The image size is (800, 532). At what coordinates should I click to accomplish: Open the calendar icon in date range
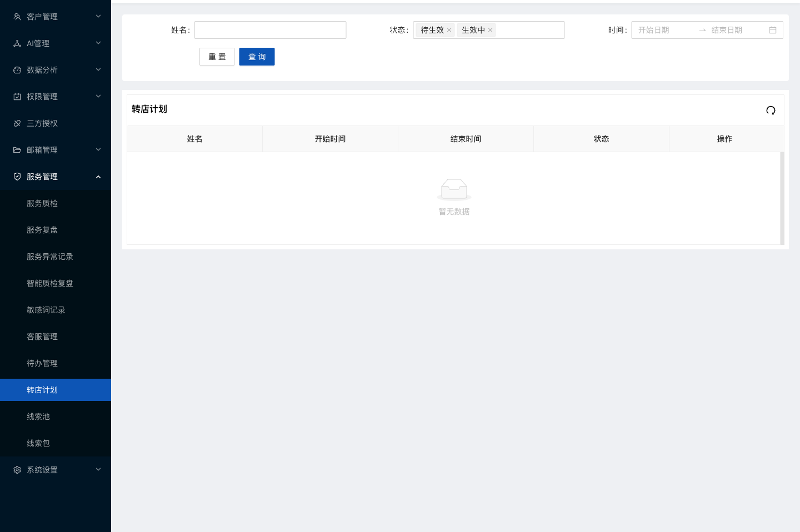point(773,30)
